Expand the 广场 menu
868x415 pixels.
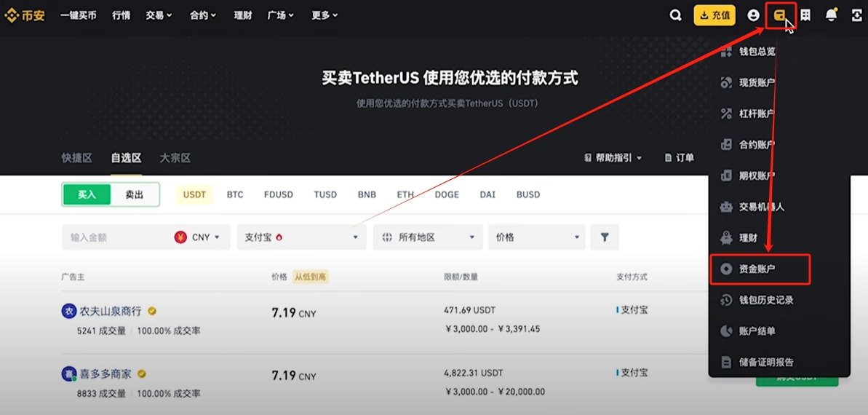click(x=281, y=15)
